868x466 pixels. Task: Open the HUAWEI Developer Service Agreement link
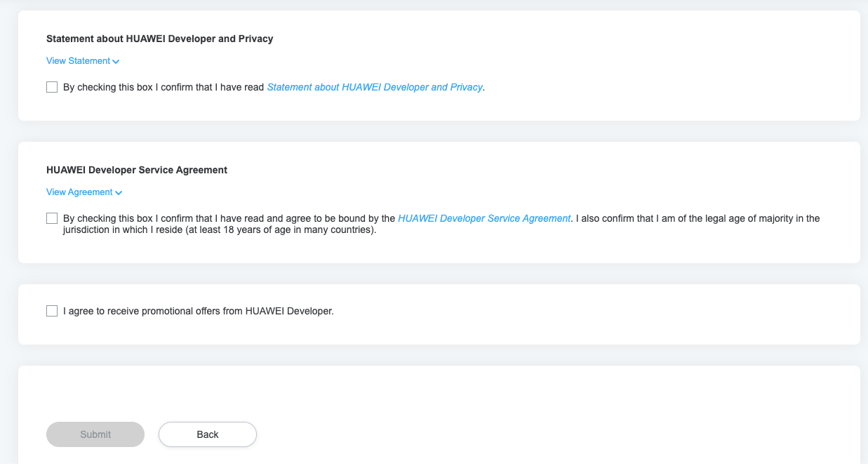pos(484,218)
